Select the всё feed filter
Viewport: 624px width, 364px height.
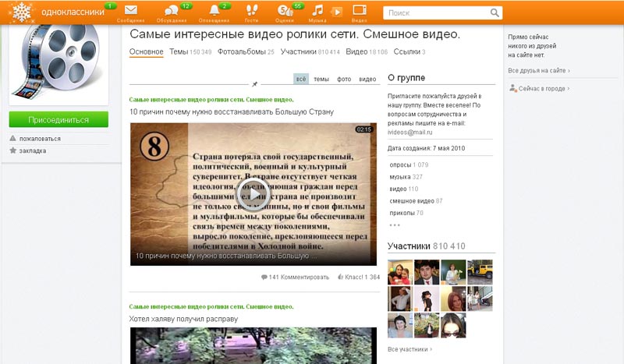click(301, 79)
